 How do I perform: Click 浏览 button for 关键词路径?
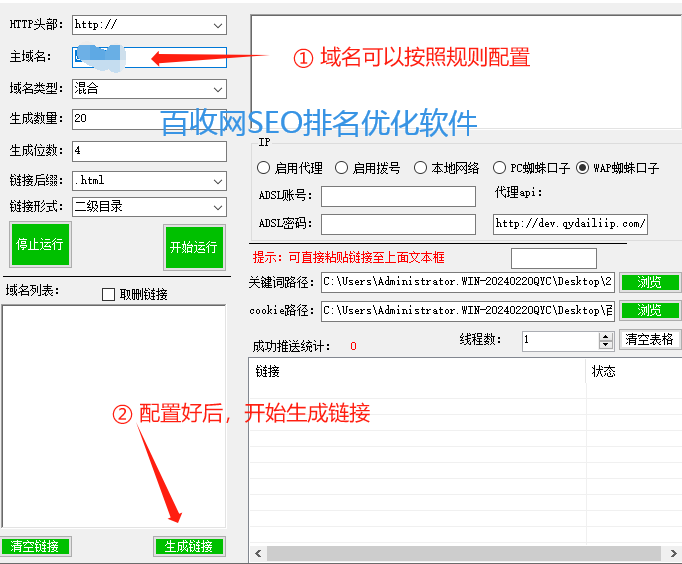tap(650, 282)
